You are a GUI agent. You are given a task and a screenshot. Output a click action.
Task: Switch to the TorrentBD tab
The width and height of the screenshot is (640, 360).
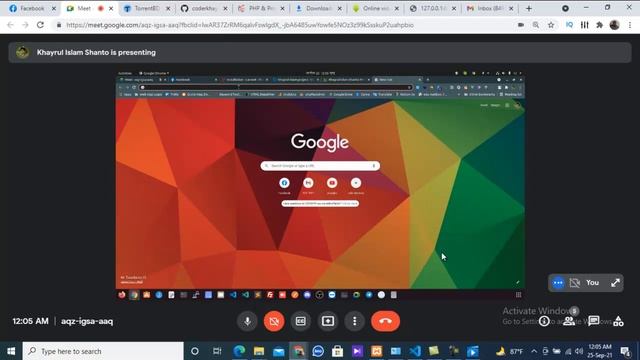[147, 8]
